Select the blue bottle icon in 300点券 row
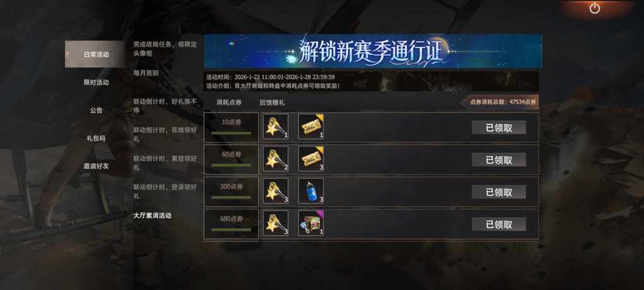 pyautogui.click(x=311, y=191)
